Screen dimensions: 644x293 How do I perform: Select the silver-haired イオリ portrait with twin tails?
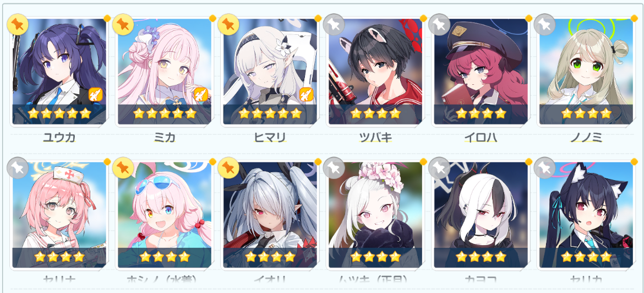[x=270, y=215]
